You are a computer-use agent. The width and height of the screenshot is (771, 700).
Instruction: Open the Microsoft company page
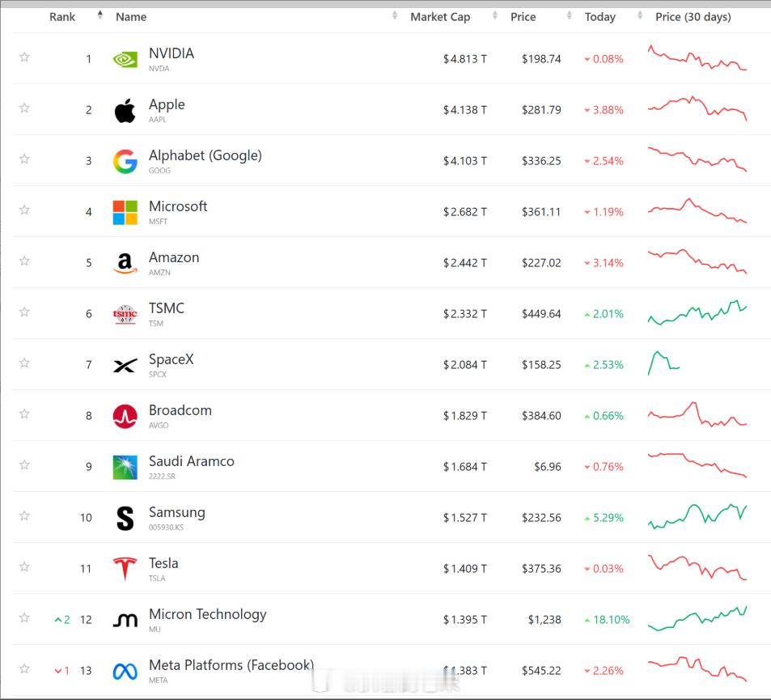178,206
